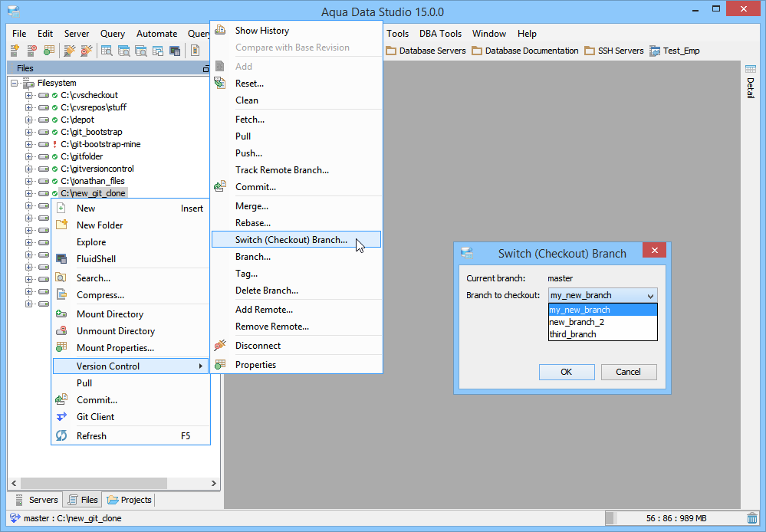The height and width of the screenshot is (532, 766).
Task: Choose Show History in version control submenu
Action: tap(297, 31)
